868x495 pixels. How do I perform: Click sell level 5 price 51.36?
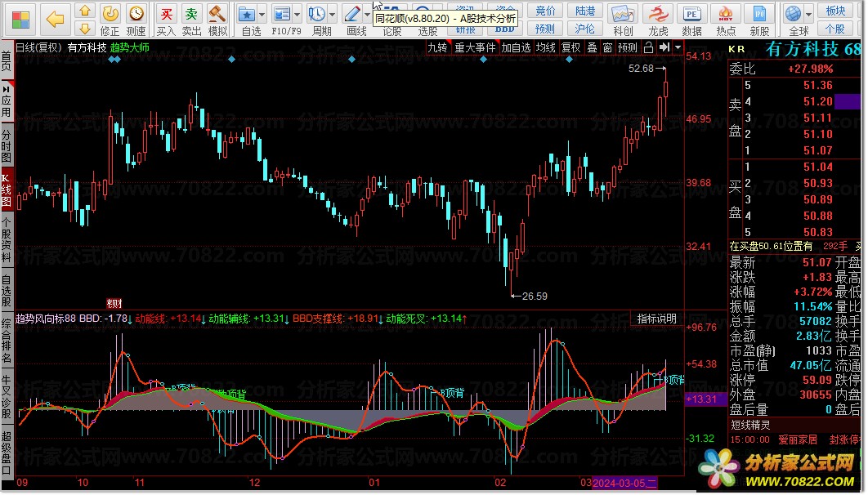coord(817,85)
